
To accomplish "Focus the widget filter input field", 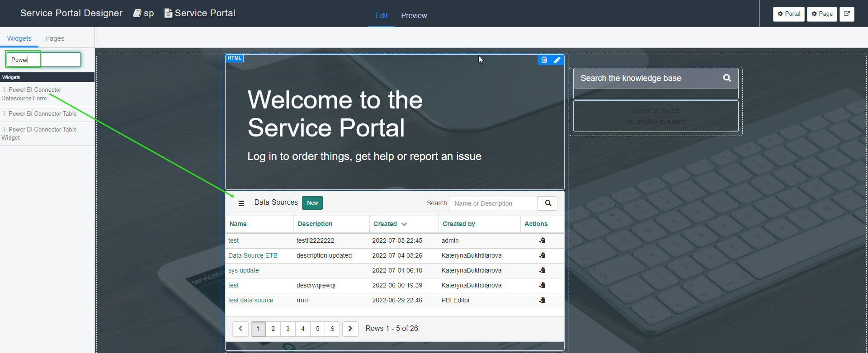I will coord(43,60).
